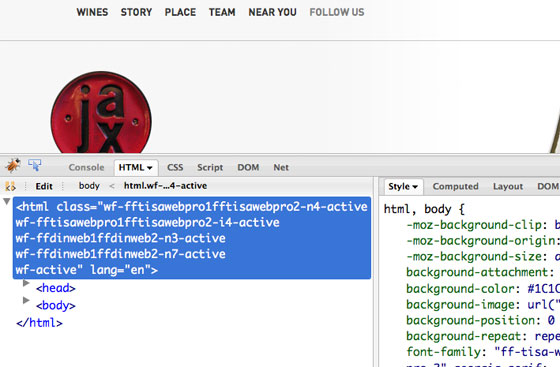
Task: Click the red jax logo
Action: click(101, 112)
